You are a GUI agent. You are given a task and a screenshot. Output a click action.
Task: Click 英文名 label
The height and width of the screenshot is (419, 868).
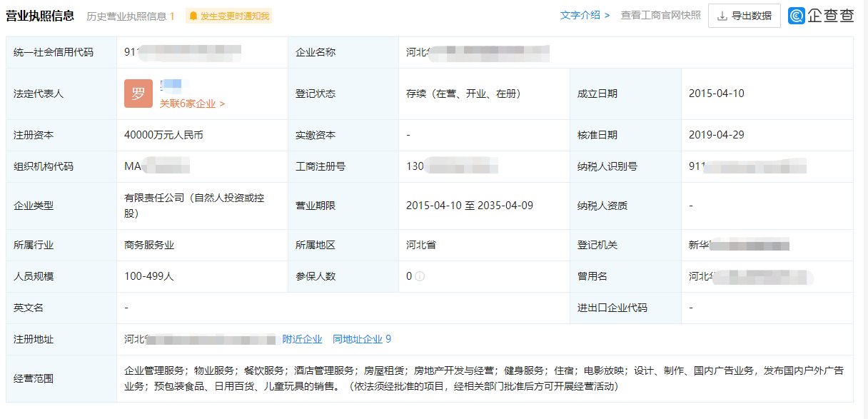[29, 308]
